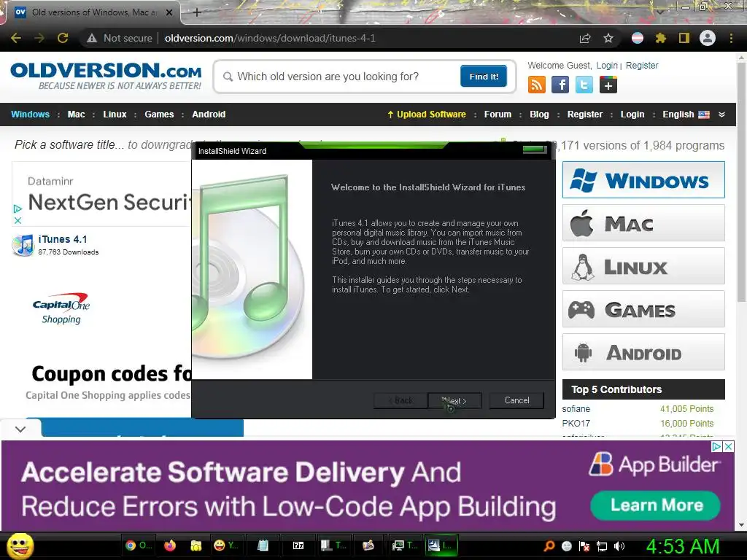747x560 pixels.
Task: Click the RSS feed icon
Action: [x=536, y=85]
